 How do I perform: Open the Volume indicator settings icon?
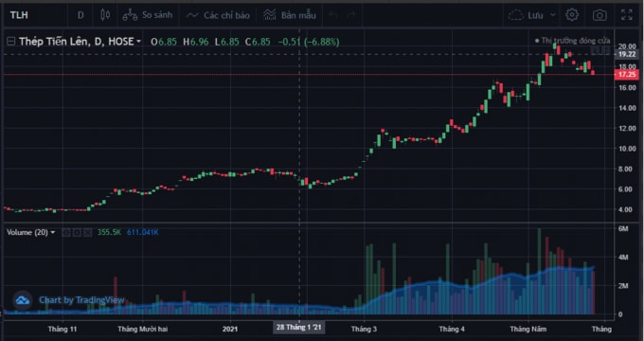click(x=77, y=232)
